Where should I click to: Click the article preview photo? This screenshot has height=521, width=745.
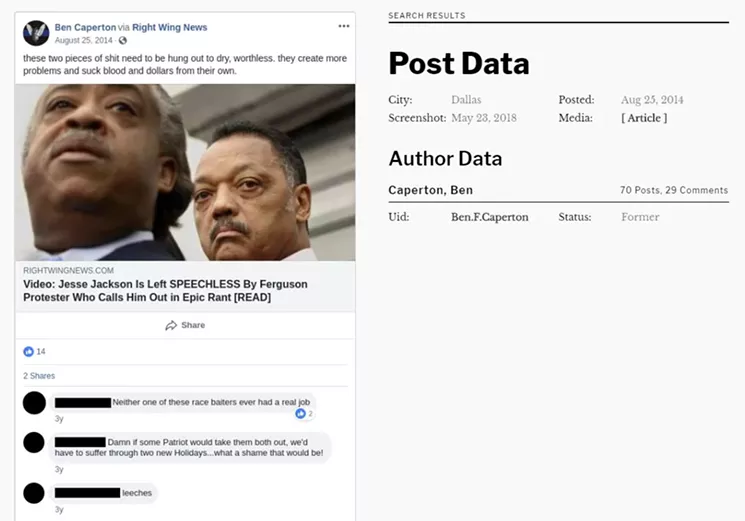pos(185,172)
